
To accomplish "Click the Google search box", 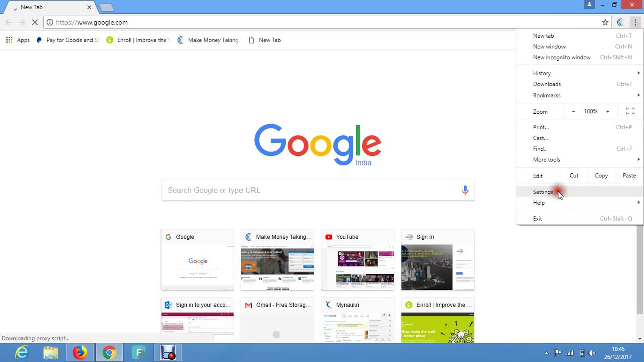I will 318,190.
